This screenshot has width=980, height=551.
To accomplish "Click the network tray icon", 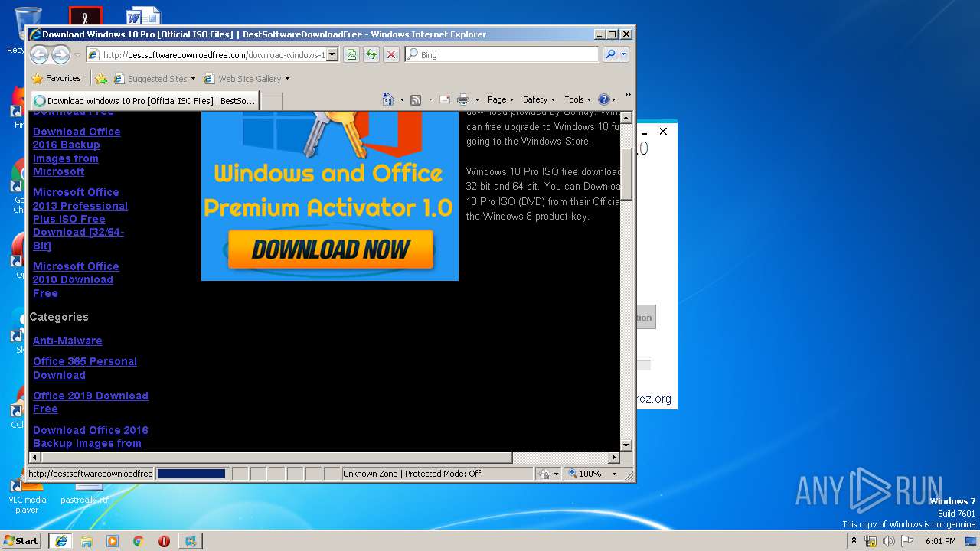I will pos(871,541).
